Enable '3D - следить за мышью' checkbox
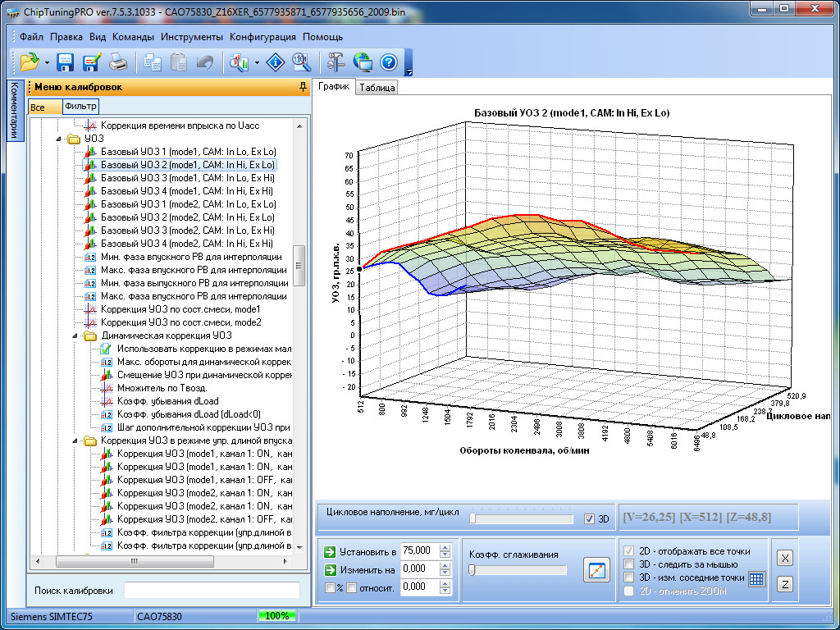This screenshot has height=630, width=840. [x=629, y=564]
